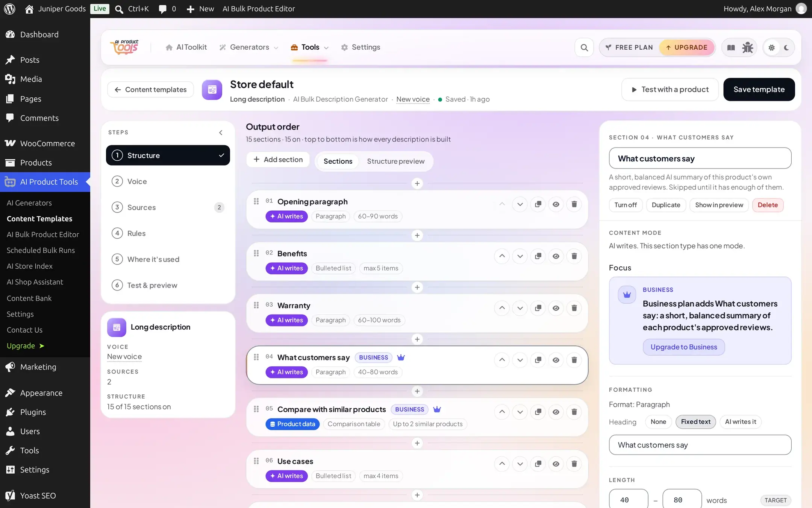The width and height of the screenshot is (812, 508).
Task: Insert section after Opening paragraph plus
Action: click(417, 236)
